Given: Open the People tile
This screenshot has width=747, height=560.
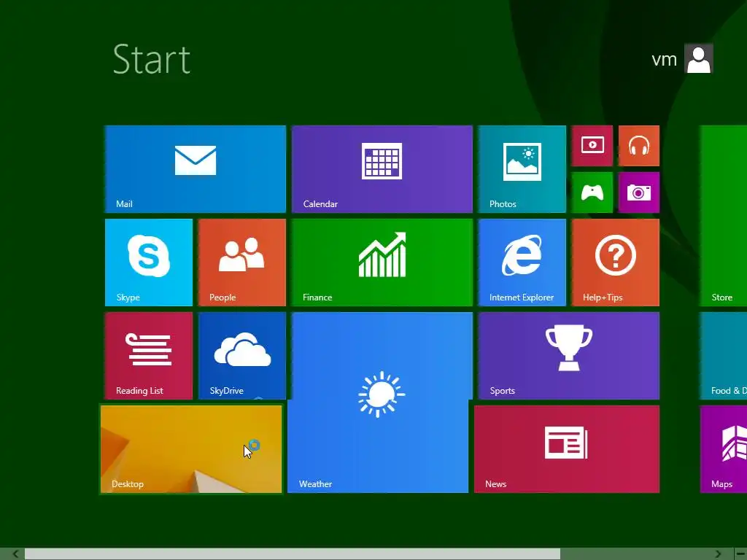Looking at the screenshot, I should pyautogui.click(x=242, y=262).
